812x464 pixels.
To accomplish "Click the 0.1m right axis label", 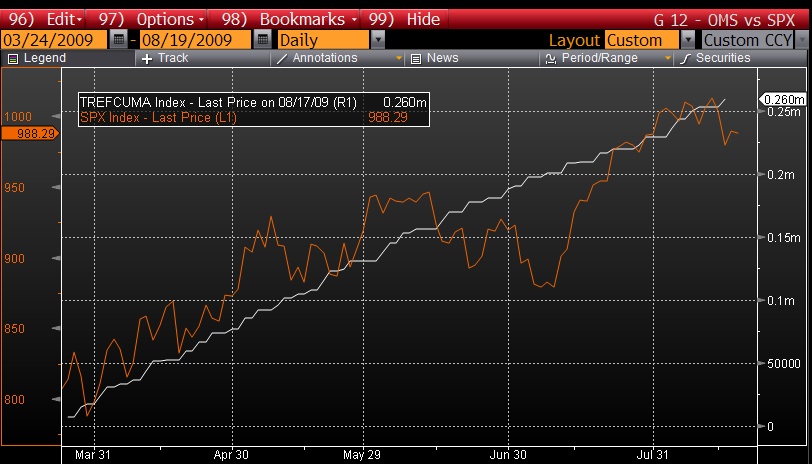I will click(x=780, y=301).
